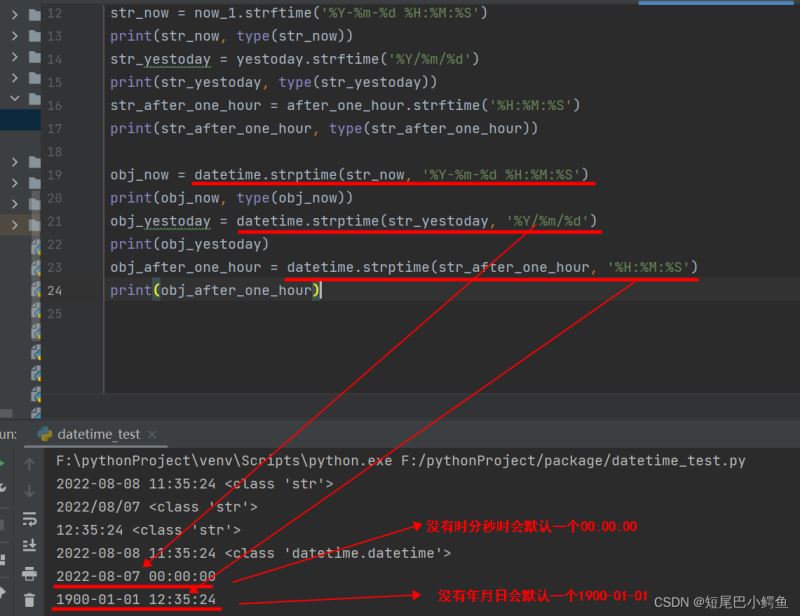
Task: Toggle soft-wrap in the Run console
Action: coord(29,519)
